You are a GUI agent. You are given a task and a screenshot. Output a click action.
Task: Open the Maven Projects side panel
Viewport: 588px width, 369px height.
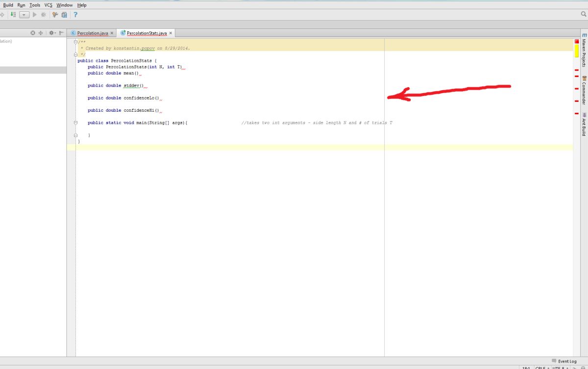584,50
